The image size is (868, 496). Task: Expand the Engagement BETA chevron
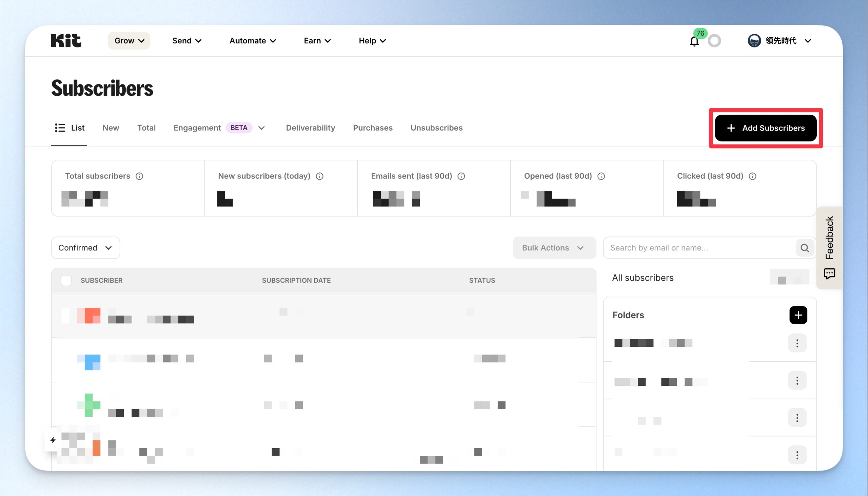tap(261, 128)
